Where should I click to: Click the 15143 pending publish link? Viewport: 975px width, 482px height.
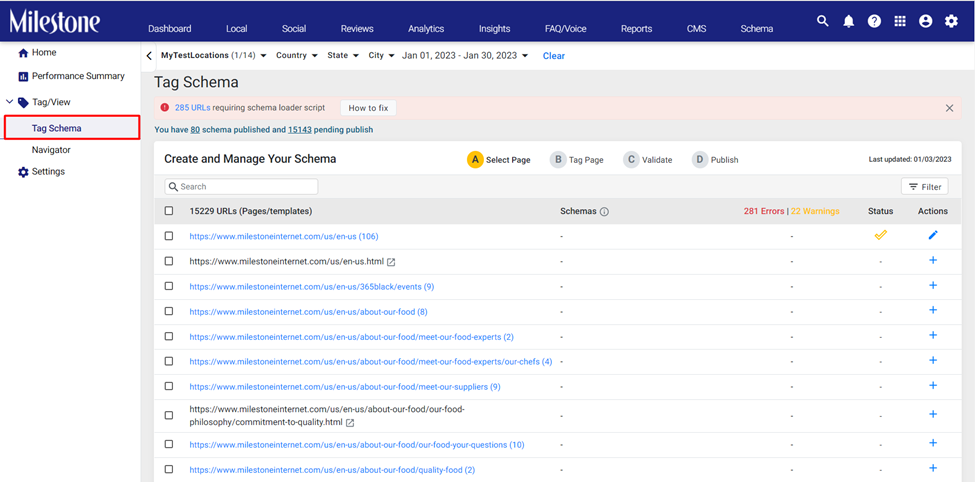pos(299,130)
